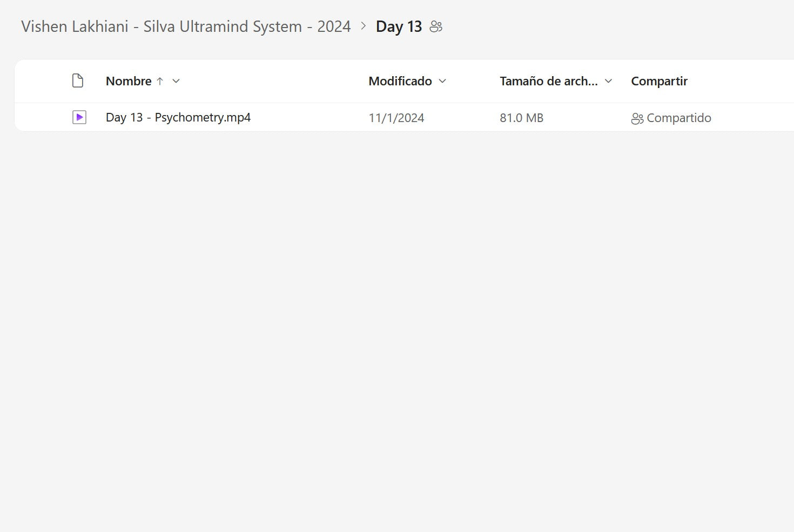Click the 81.0 MB file size cell

[521, 118]
